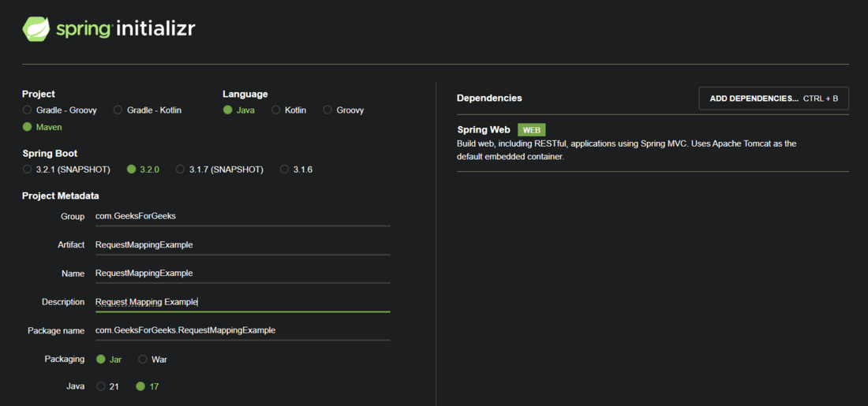868x406 pixels.
Task: Select Gradle - Groovy project option
Action: (x=60, y=110)
